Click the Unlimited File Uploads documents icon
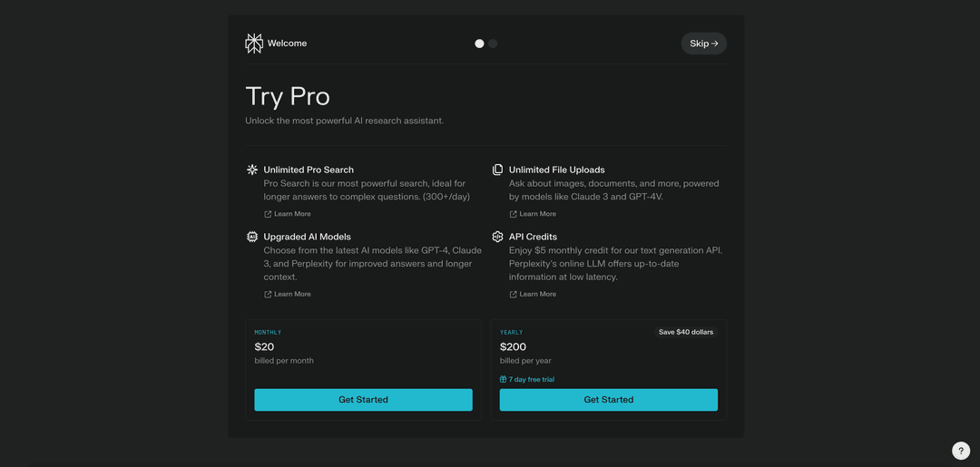The width and height of the screenshot is (980, 467). [497, 170]
